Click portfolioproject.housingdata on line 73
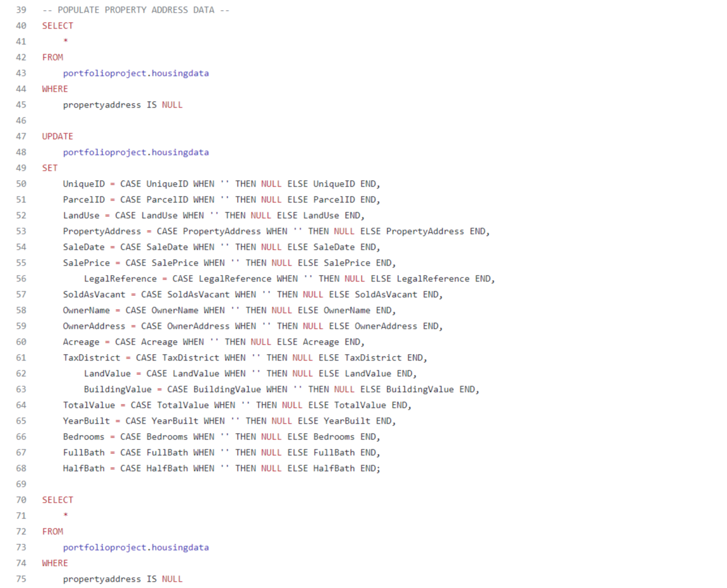 point(136,547)
